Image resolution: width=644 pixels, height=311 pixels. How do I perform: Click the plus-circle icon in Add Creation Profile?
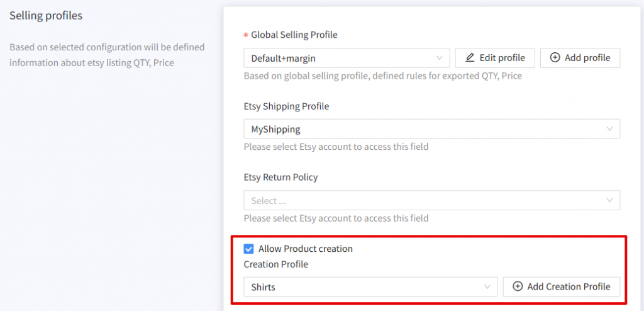point(518,286)
